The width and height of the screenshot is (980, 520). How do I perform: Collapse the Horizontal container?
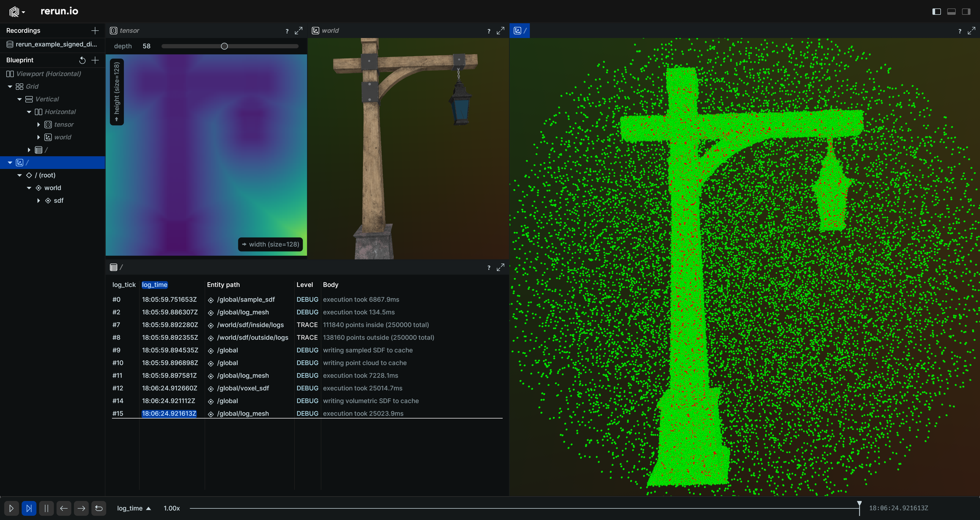click(29, 112)
